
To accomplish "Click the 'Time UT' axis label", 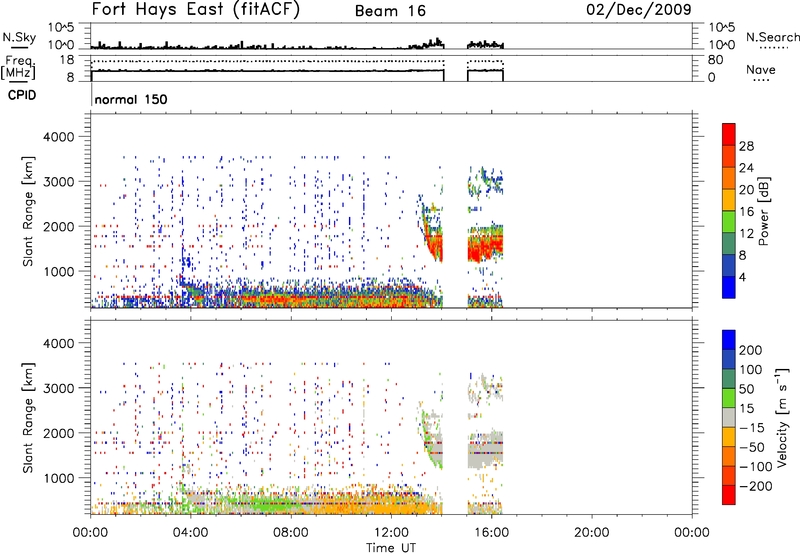I will [391, 548].
